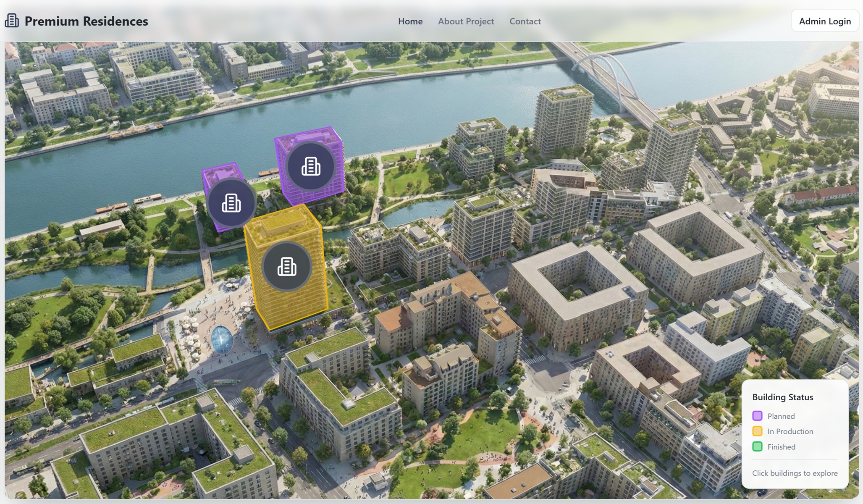Screen dimensions: 863x504
Task: Click the building icon on the tall purple tower
Action: 310,166
